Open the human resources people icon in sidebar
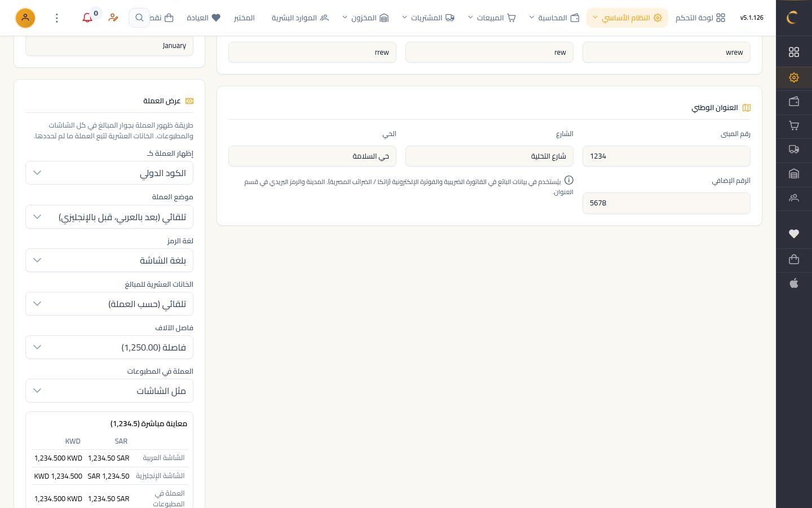 pos(794,198)
